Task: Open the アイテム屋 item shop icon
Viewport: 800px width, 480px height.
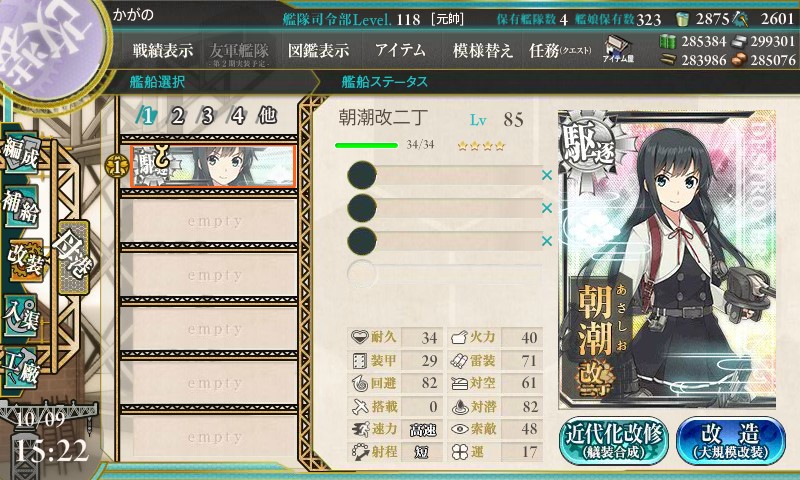Action: coord(618,49)
